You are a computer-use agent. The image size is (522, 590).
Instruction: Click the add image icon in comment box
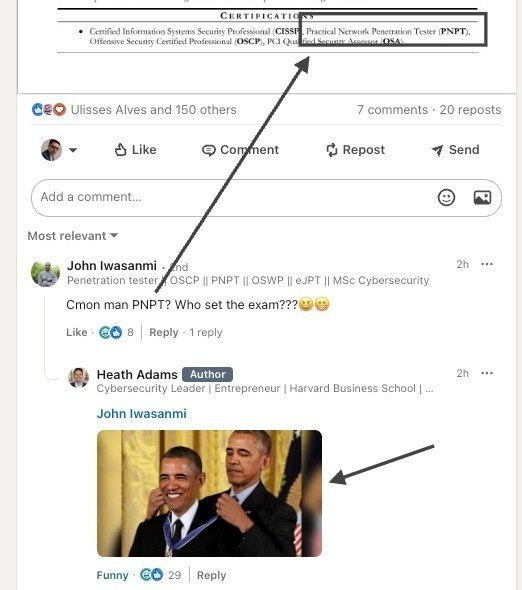coord(482,197)
